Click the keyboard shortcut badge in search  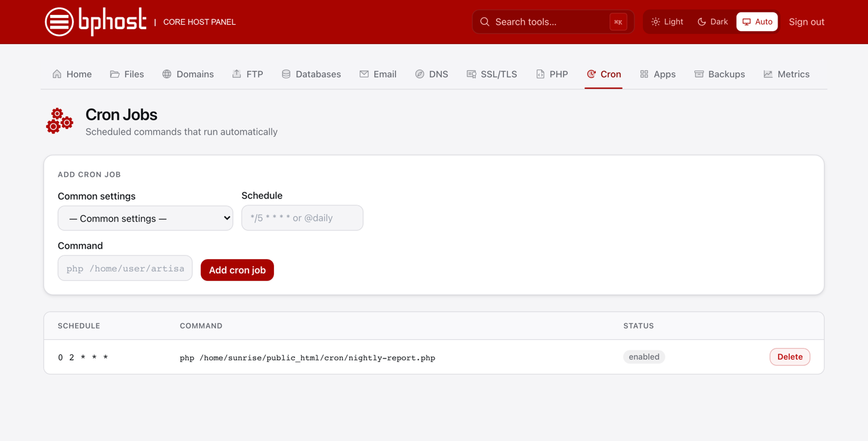point(618,22)
